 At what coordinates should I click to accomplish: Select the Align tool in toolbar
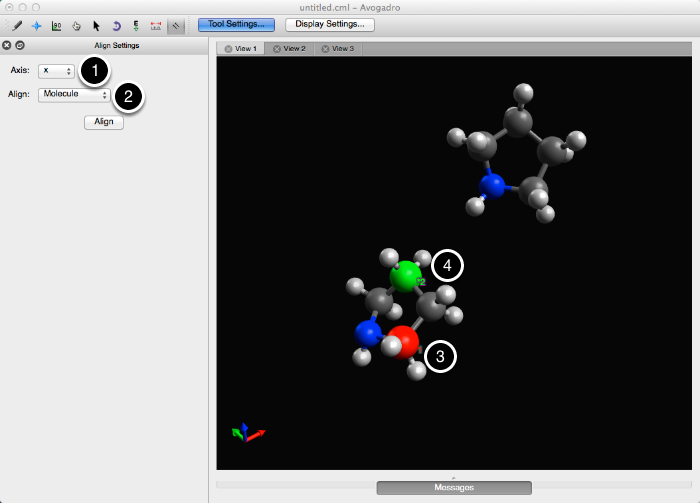175,24
